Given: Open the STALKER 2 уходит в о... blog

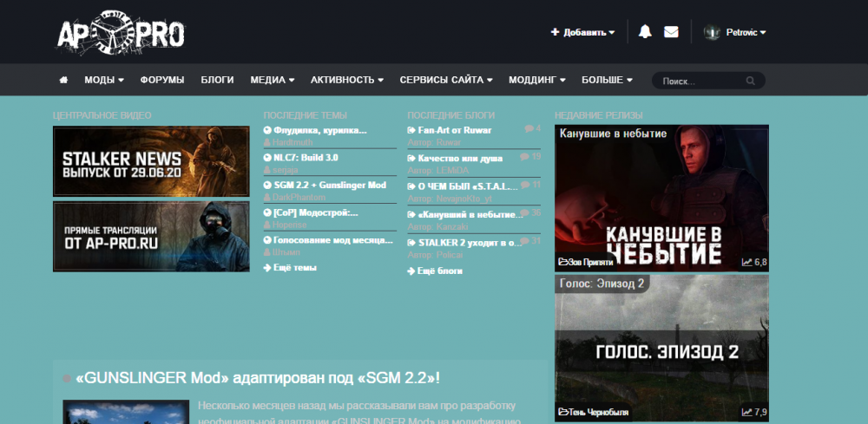Looking at the screenshot, I should point(470,242).
